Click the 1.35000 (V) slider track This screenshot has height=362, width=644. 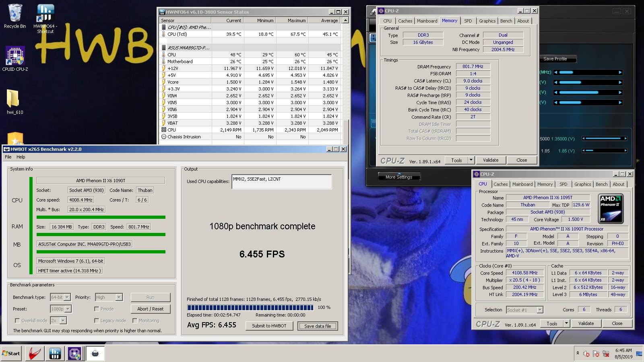(604, 138)
